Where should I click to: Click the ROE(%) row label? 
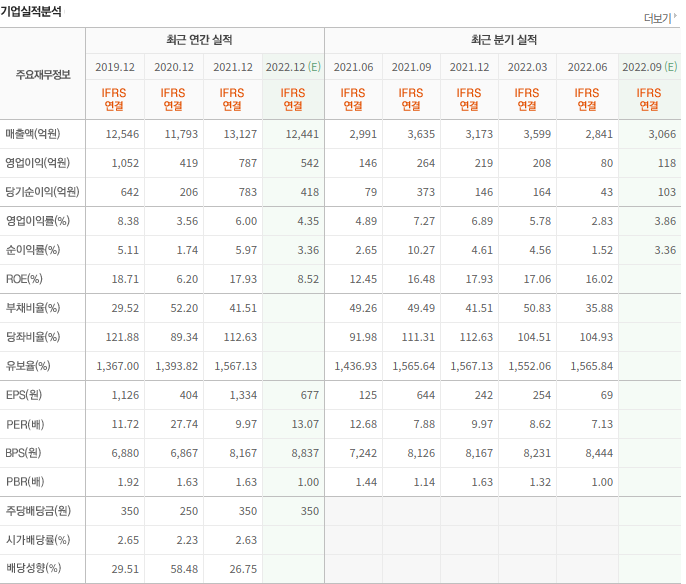[24, 279]
